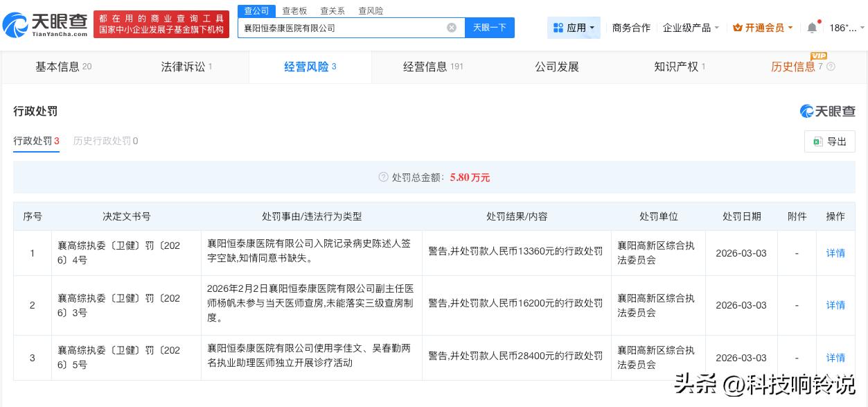Viewport: 868px width, 407px height.
Task: Click the 13360元 penalty result cell
Action: coord(515,252)
